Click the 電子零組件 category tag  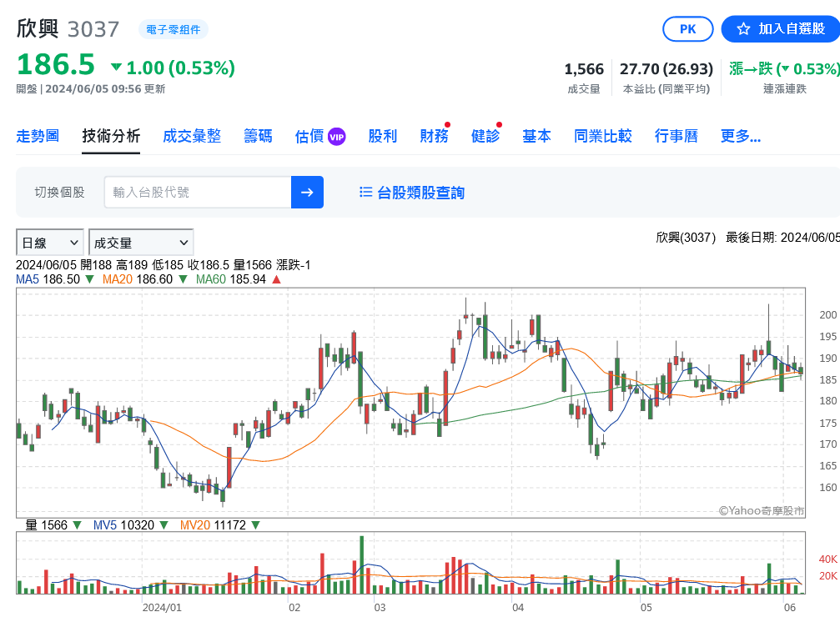point(173,29)
